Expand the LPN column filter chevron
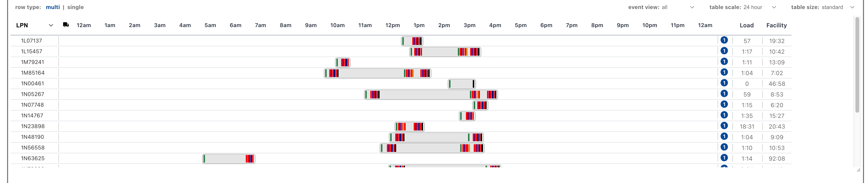 pos(51,25)
